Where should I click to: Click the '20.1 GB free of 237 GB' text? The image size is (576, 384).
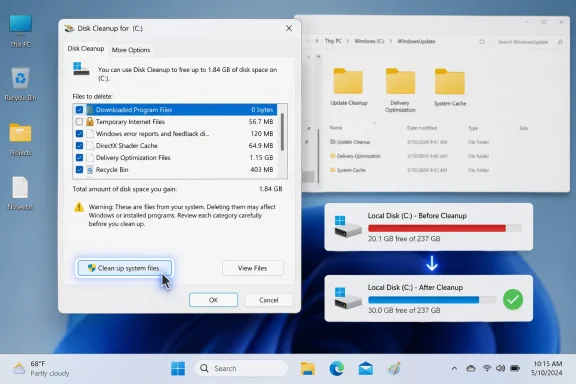click(x=404, y=239)
